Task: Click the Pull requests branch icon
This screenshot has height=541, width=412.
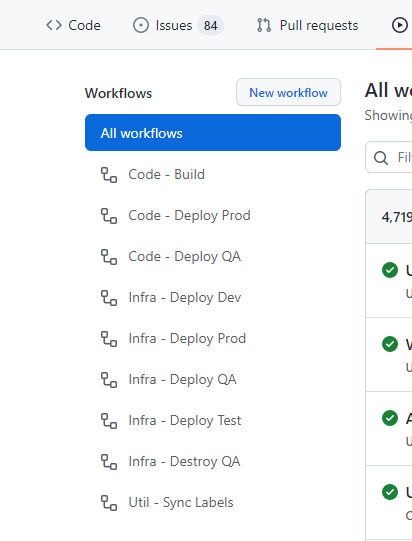Action: (264, 25)
